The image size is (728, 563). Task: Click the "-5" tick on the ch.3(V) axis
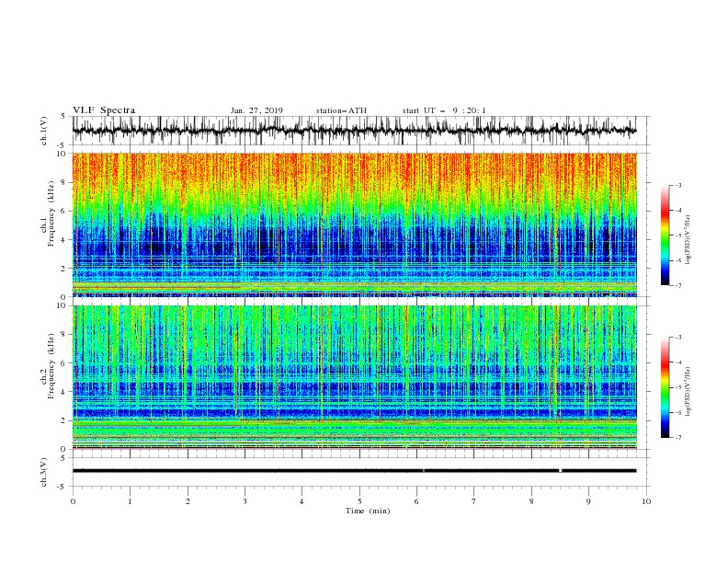pos(63,487)
